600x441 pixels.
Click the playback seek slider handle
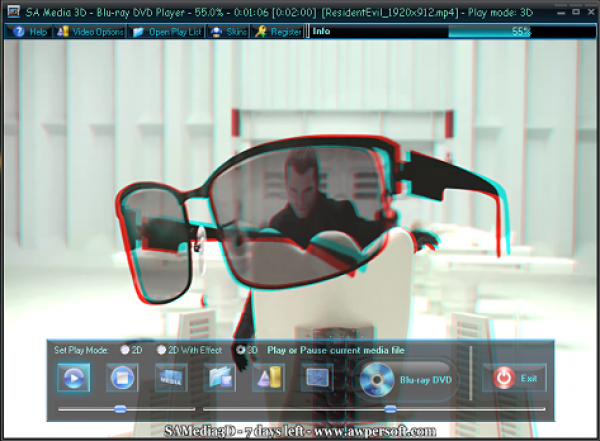click(x=390, y=409)
